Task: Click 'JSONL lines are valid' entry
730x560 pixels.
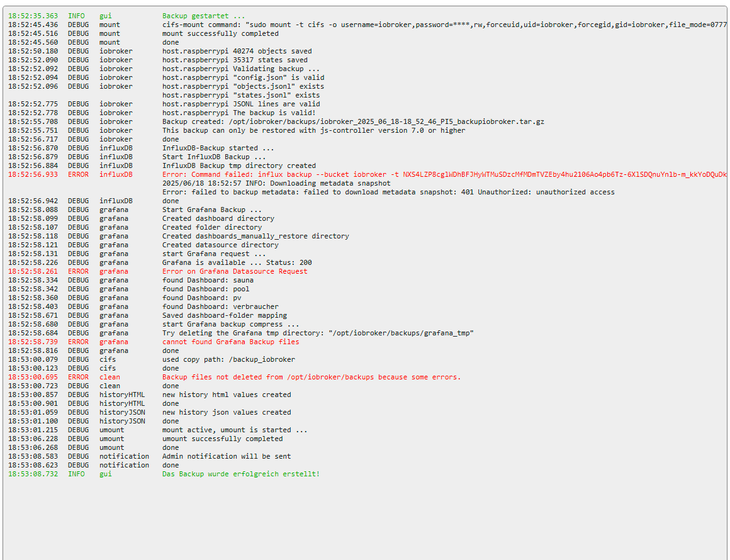Action: tap(241, 104)
